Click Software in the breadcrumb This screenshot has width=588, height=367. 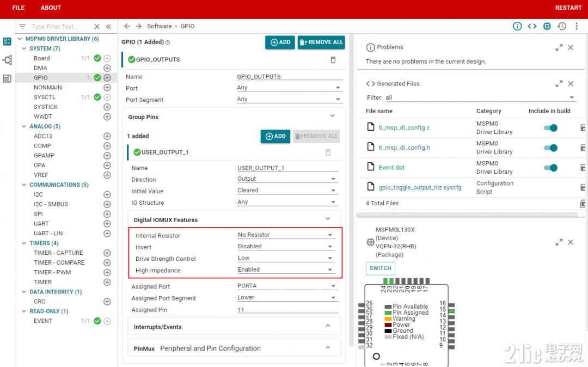[160, 26]
